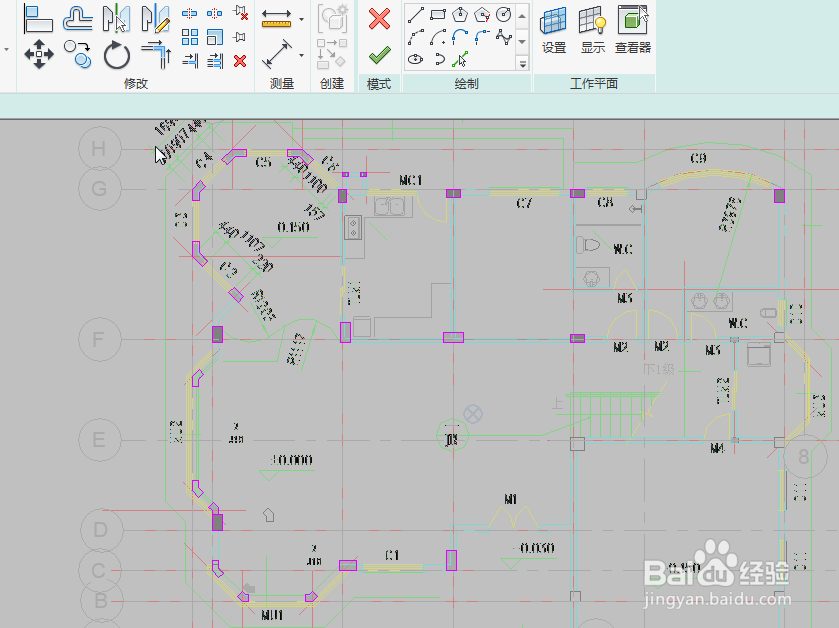
Task: Open the collapsed panel dropdown arrow at ribbon left edge
Action: [6, 49]
